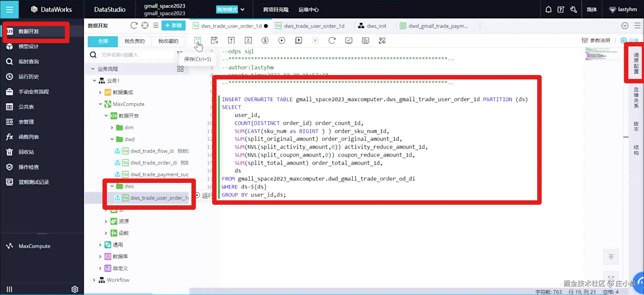Collapse the dwd folder
Screen dimensions: 644x295
(x=112, y=139)
